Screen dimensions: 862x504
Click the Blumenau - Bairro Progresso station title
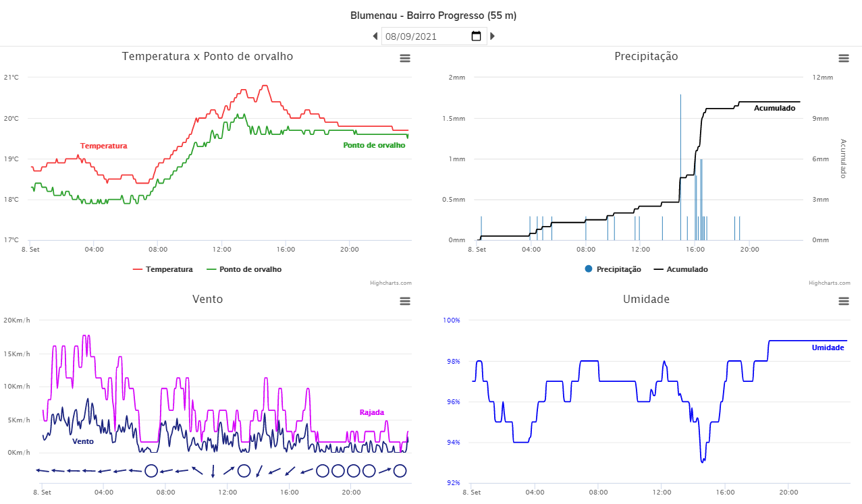[x=433, y=16]
